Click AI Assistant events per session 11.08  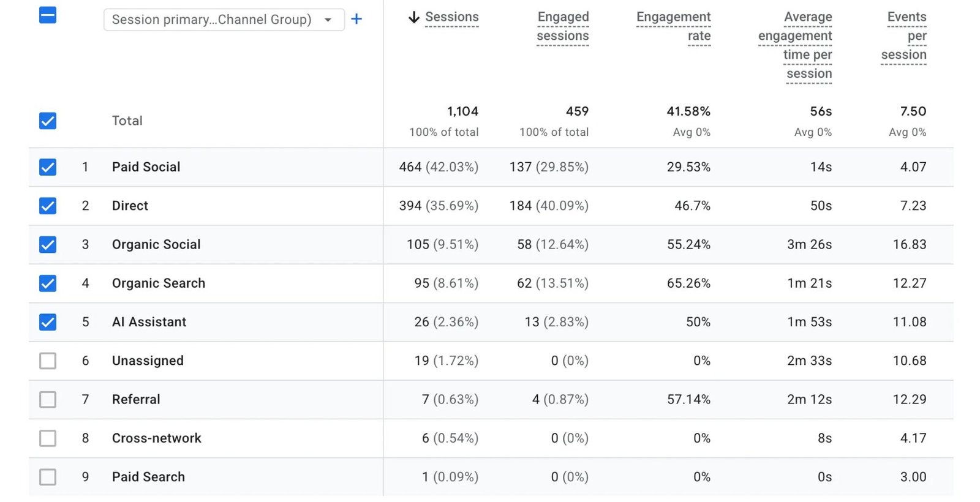(x=910, y=322)
